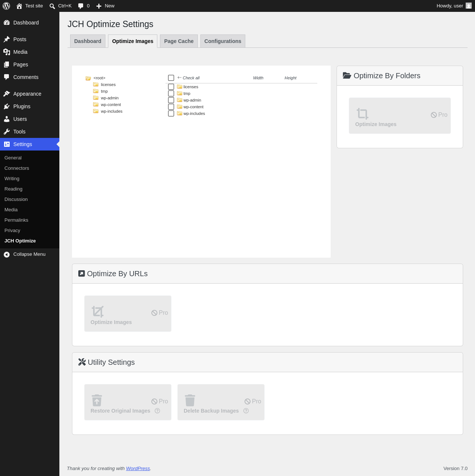Click Optimize Images button under Optimize By Folders
This screenshot has width=475, height=476.
400,116
